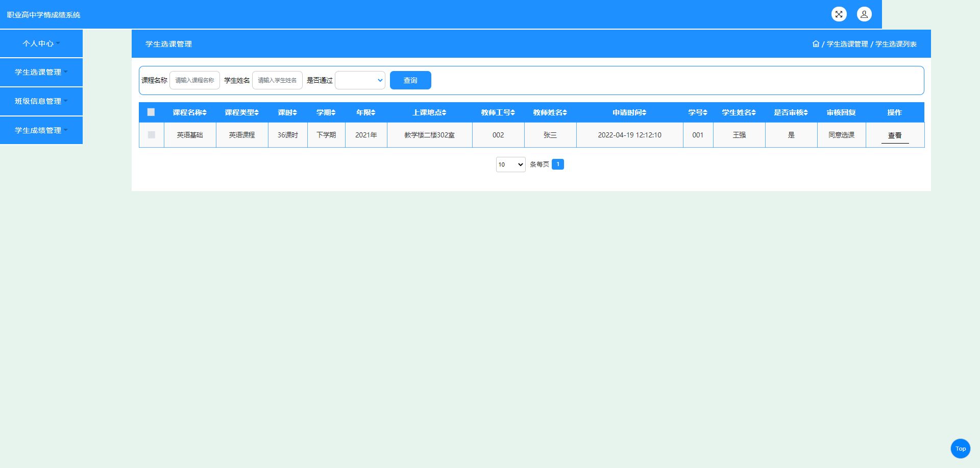Click the 同意选课 reply cell
This screenshot has height=468, width=980.
(841, 135)
